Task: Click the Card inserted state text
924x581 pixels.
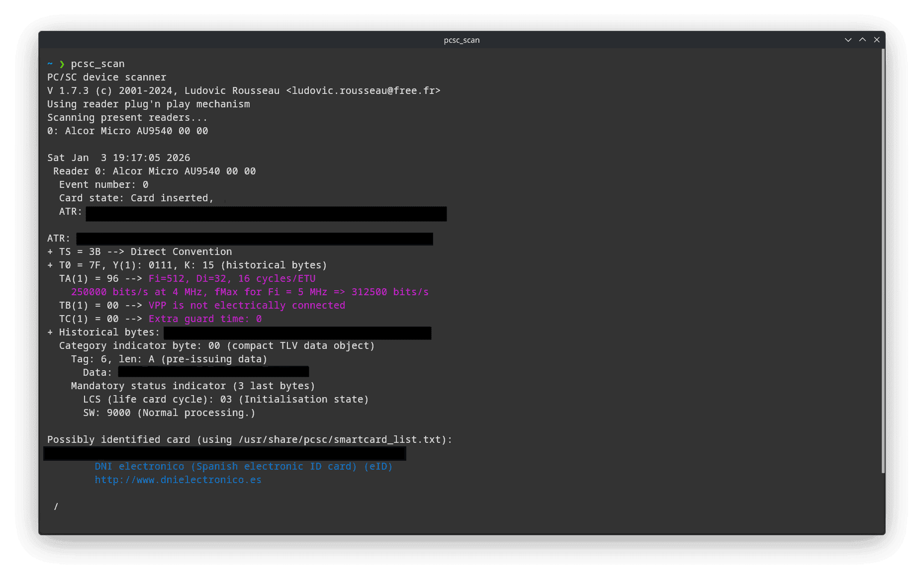Action: (172, 197)
